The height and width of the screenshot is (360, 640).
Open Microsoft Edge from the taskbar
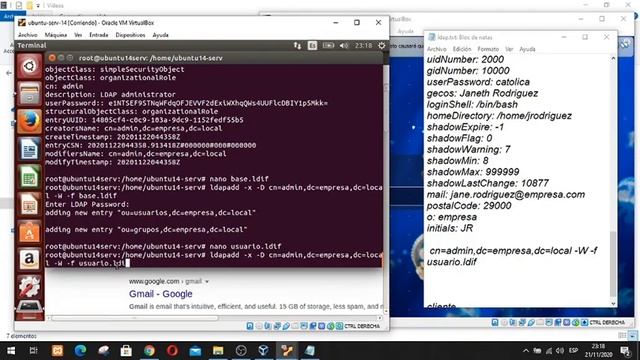(80, 351)
